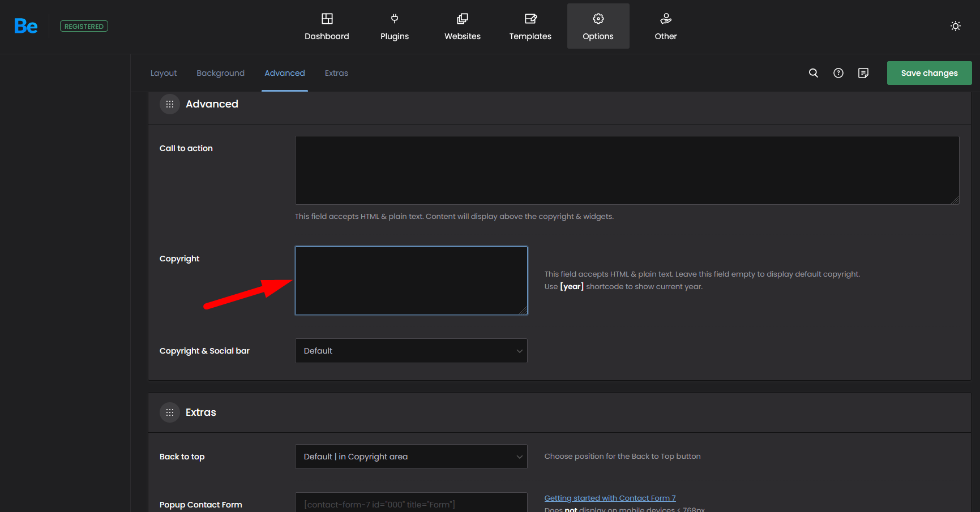Click the Be logo

tap(26, 26)
